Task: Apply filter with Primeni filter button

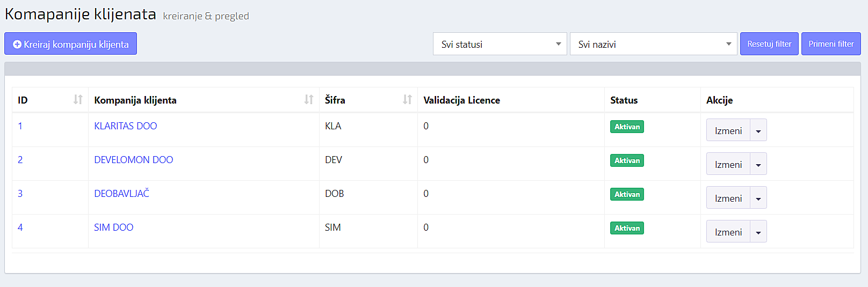Action: click(x=830, y=44)
